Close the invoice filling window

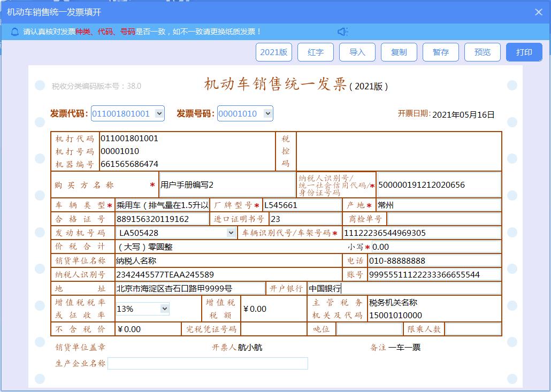pos(538,12)
